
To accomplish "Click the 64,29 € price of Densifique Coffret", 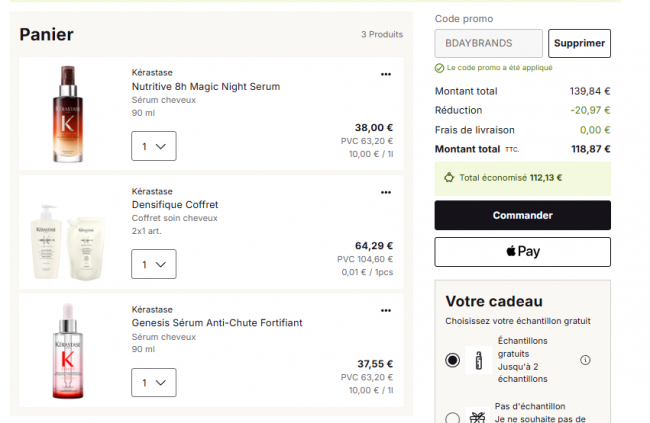I will coord(374,246).
